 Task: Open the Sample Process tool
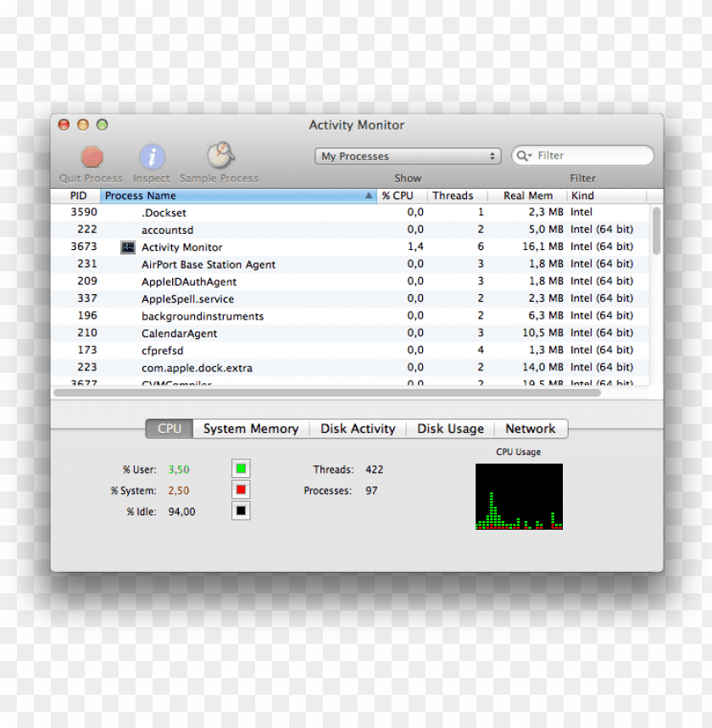coord(219,156)
